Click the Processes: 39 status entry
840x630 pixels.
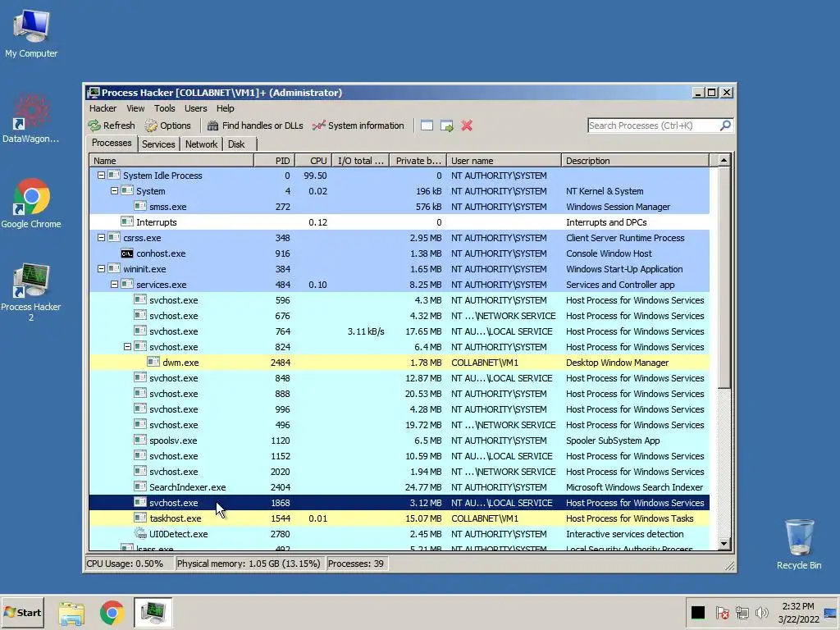(x=356, y=564)
